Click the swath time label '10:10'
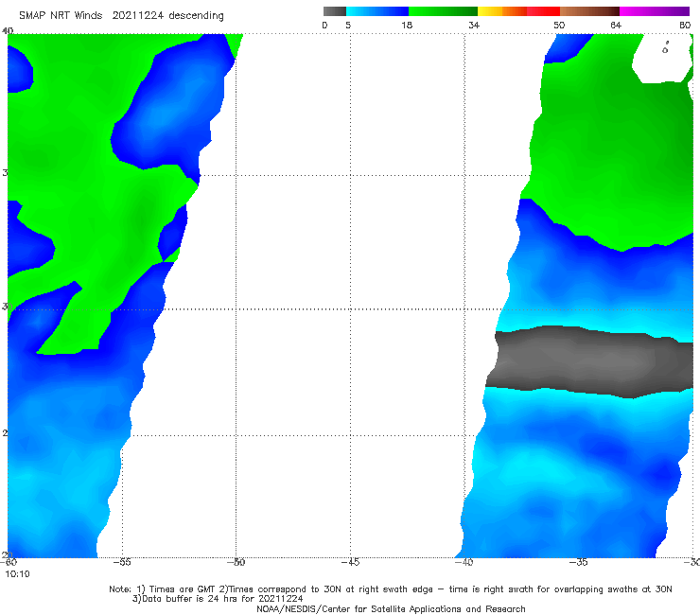 17,574
